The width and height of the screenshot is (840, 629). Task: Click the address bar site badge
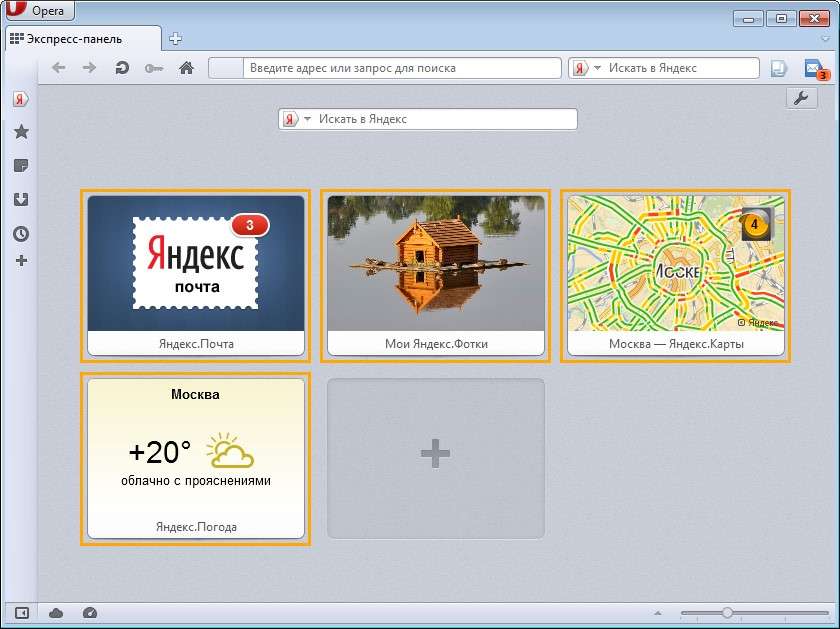226,68
